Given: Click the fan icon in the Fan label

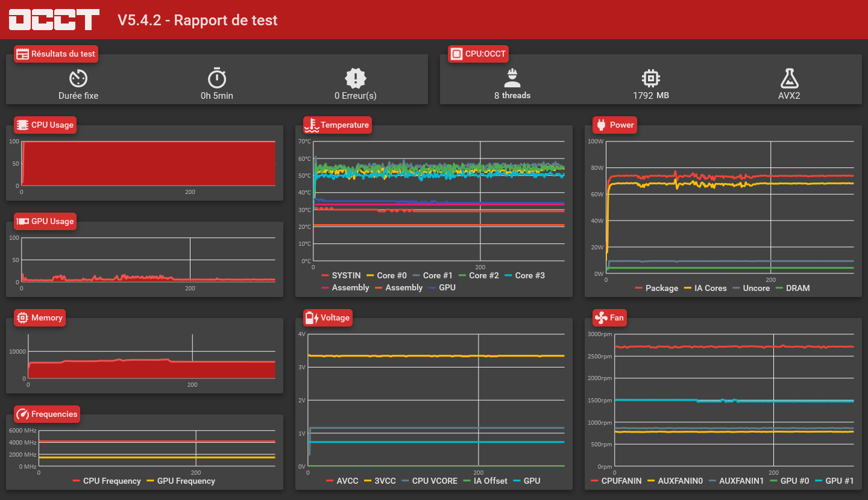Looking at the screenshot, I should [x=601, y=317].
